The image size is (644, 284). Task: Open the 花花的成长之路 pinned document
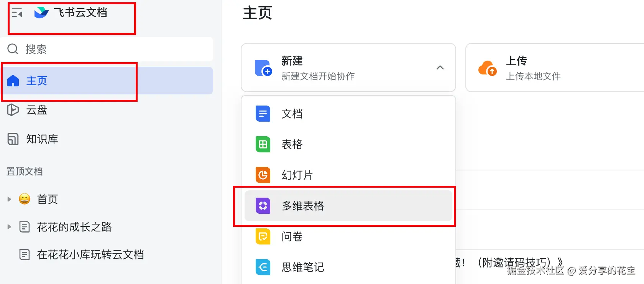pyautogui.click(x=74, y=227)
